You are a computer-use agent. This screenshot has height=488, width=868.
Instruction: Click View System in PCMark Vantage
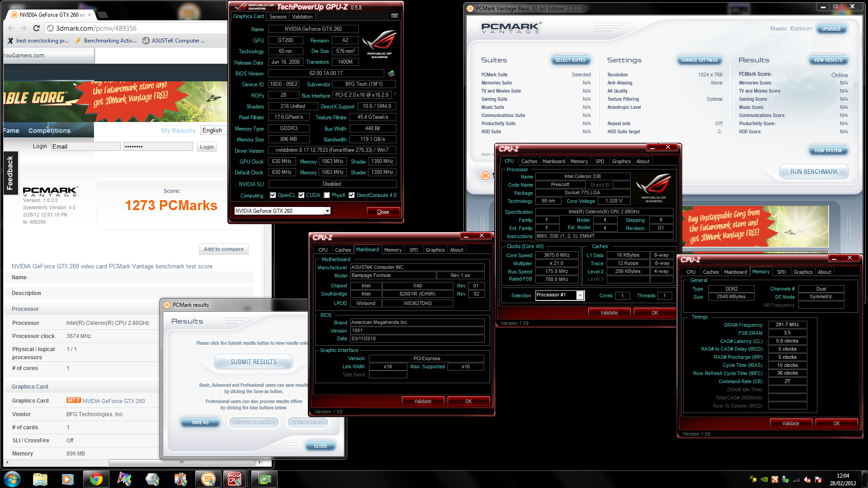(x=828, y=150)
